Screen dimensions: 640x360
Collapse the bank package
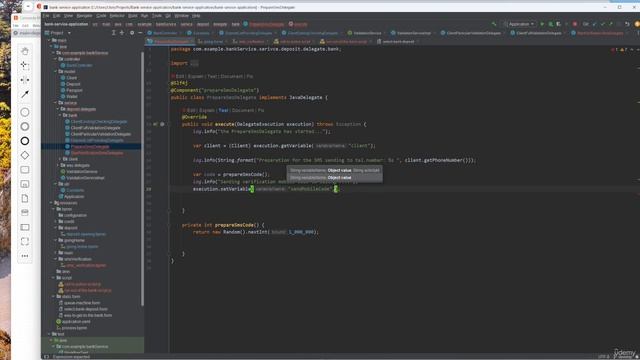coord(60,116)
